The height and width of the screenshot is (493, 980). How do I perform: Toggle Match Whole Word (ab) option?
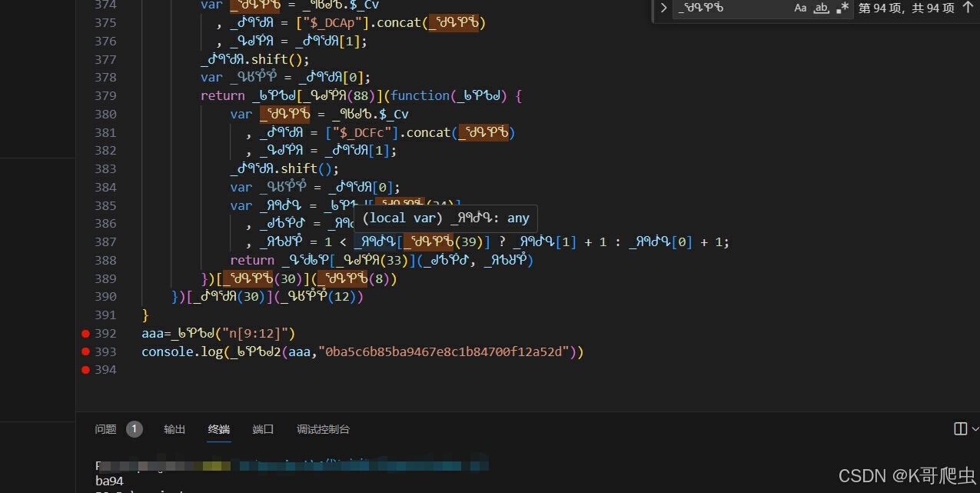point(822,8)
